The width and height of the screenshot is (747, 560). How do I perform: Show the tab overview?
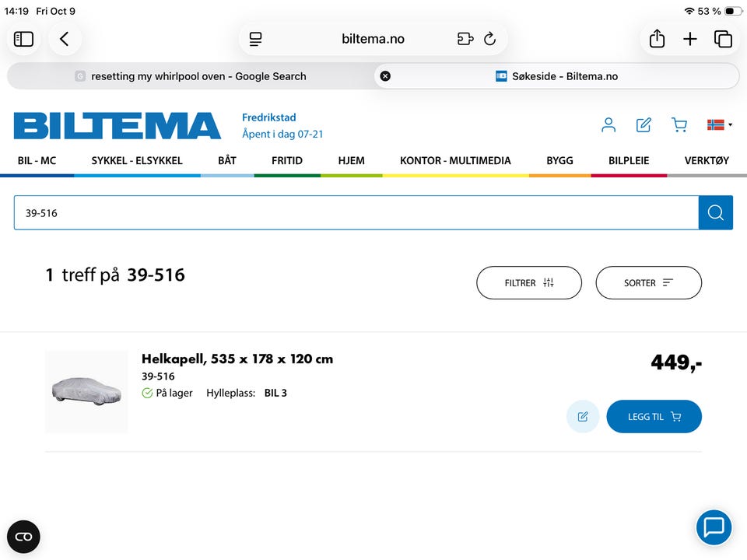[x=723, y=39]
